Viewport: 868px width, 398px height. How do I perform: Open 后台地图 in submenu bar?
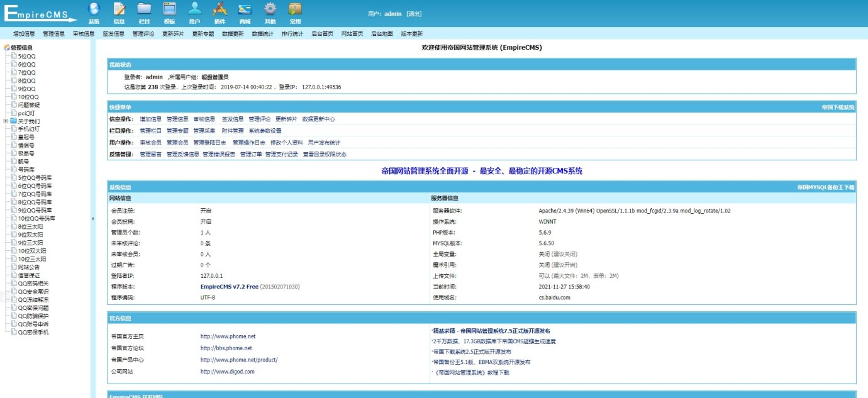(382, 34)
